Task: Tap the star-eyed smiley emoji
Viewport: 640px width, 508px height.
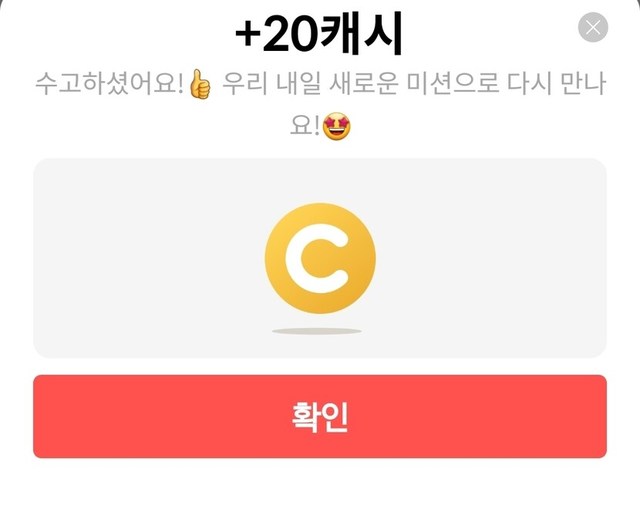Action: [336, 127]
